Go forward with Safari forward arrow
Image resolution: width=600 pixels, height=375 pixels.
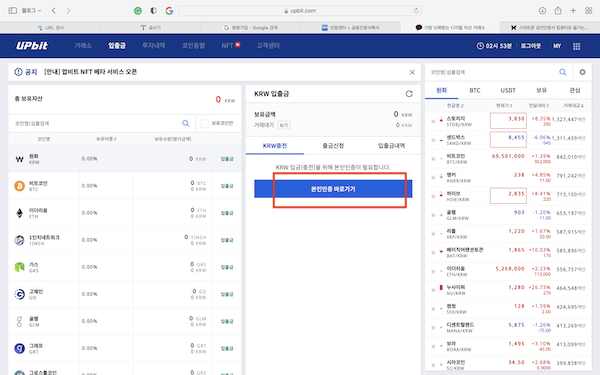(x=68, y=11)
